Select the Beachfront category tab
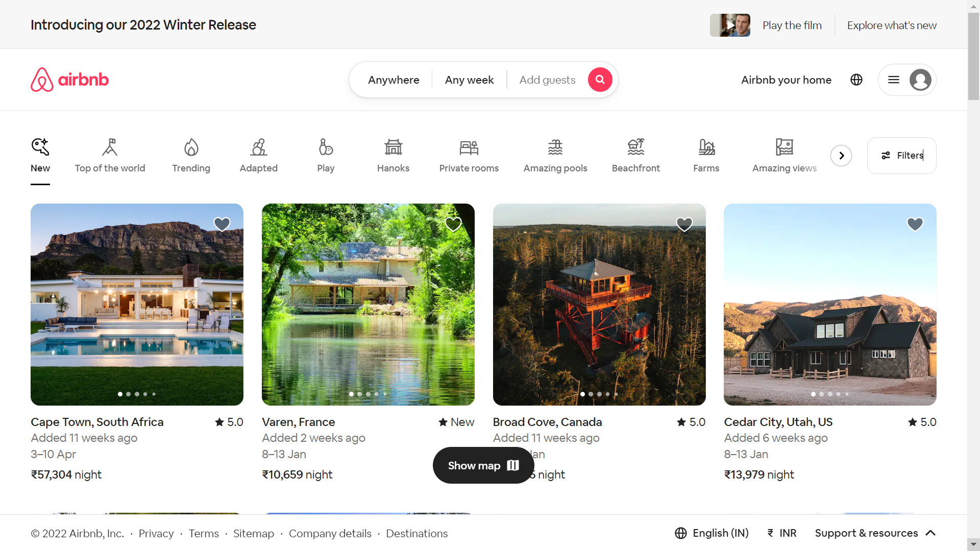This screenshot has height=551, width=980. click(x=635, y=155)
